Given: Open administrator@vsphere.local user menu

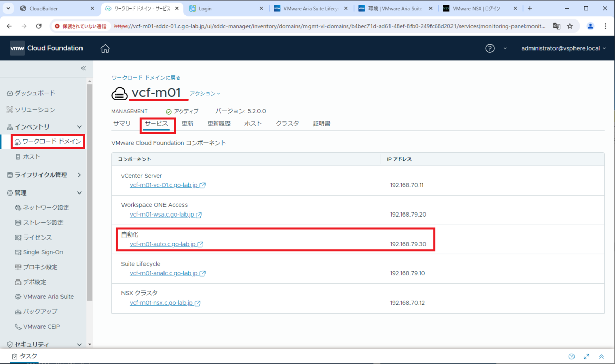Looking at the screenshot, I should pos(564,48).
